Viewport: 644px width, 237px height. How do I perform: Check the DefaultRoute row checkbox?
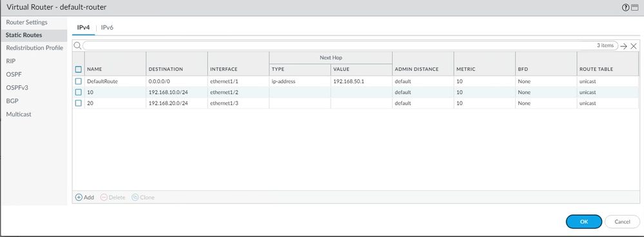[79, 81]
